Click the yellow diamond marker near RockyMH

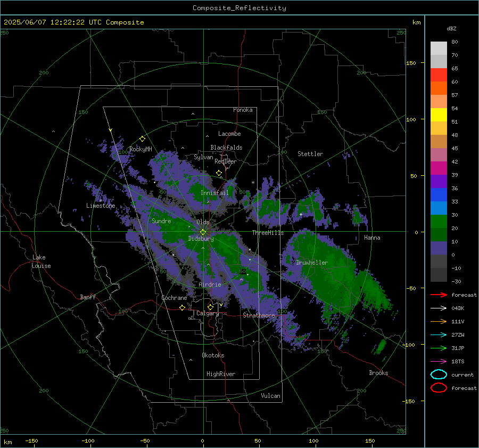(142, 139)
